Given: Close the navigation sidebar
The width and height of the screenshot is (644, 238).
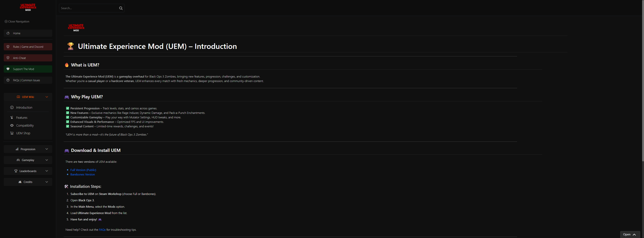Looking at the screenshot, I should pyautogui.click(x=17, y=22).
